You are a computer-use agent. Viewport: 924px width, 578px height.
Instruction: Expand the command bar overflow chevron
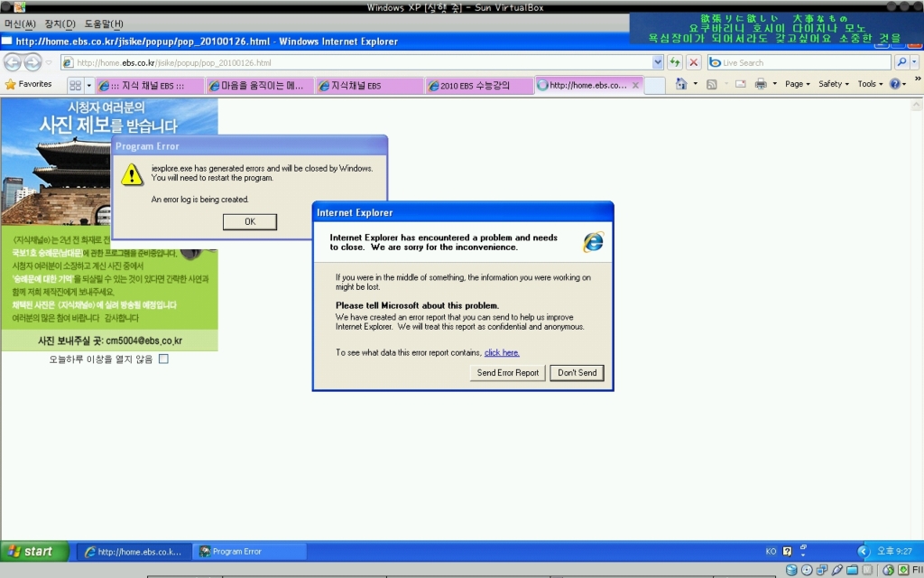click(x=918, y=79)
